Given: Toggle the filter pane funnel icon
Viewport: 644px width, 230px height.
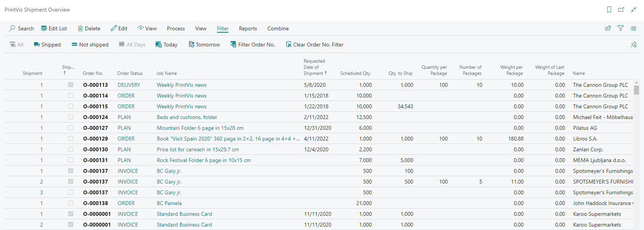Looking at the screenshot, I should 621,28.
